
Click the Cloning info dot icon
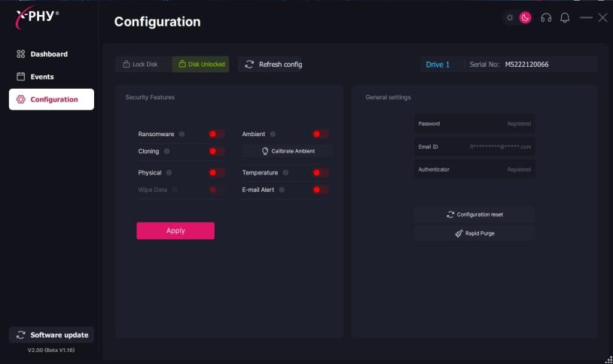tap(166, 151)
